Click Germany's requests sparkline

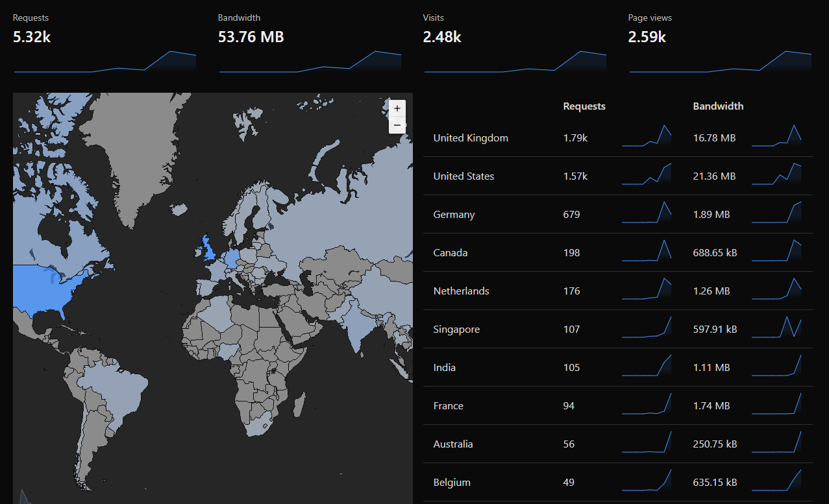point(647,212)
